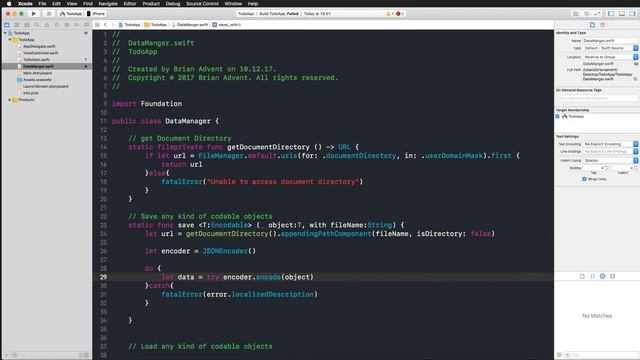This screenshot has width=640, height=360.
Task: Open the File menu
Action: (42, 4)
